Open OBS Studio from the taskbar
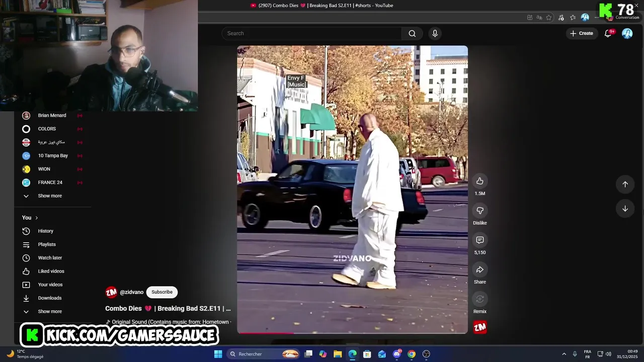 [426, 354]
